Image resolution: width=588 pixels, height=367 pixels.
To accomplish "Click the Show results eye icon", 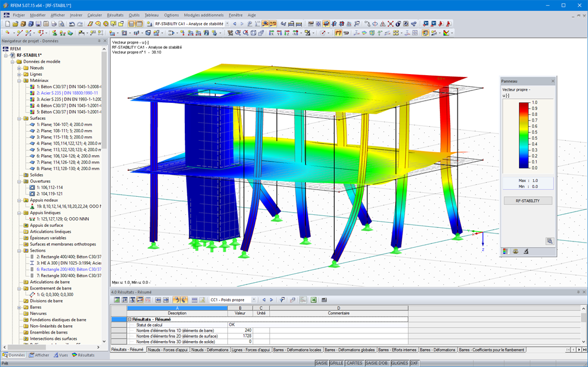I will (265, 24).
